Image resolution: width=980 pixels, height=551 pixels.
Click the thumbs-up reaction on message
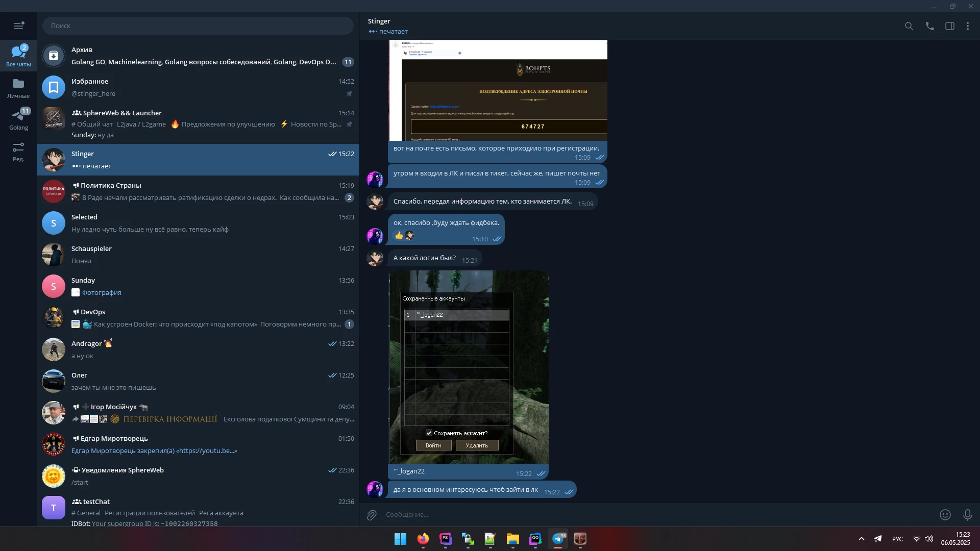399,235
